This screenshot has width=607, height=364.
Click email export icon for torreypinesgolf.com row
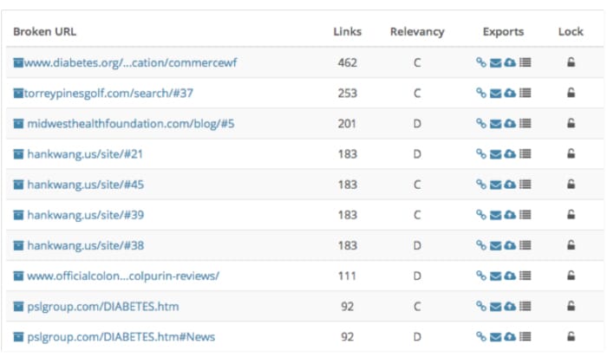pyautogui.click(x=495, y=94)
